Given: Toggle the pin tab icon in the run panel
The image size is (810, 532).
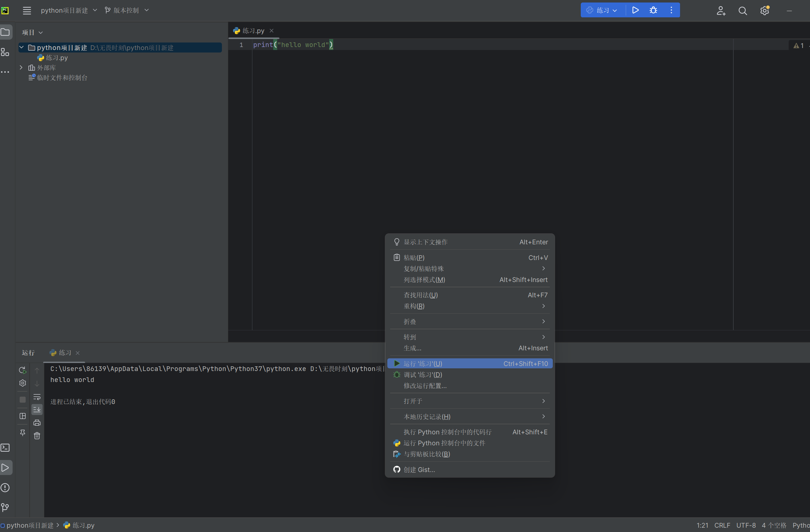Looking at the screenshot, I should [x=22, y=433].
